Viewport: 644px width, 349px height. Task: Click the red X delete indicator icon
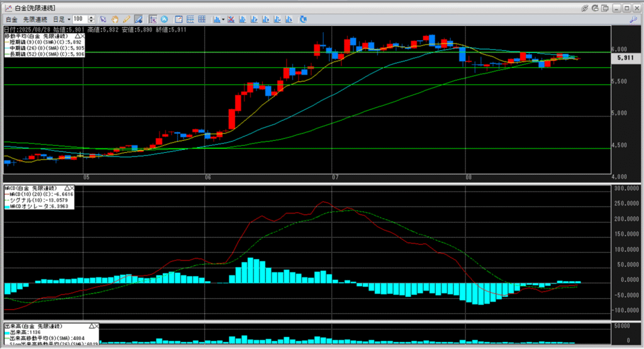231,19
